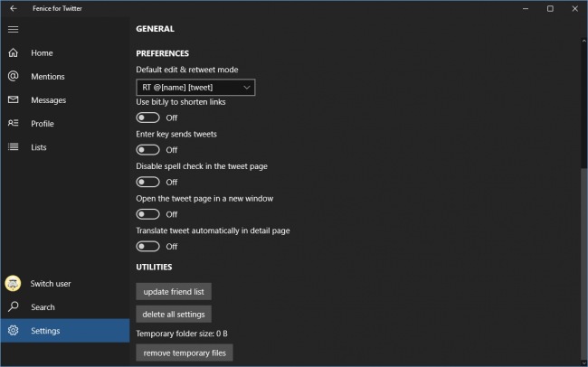Open the hamburger menu
This screenshot has width=588, height=367.
14,29
